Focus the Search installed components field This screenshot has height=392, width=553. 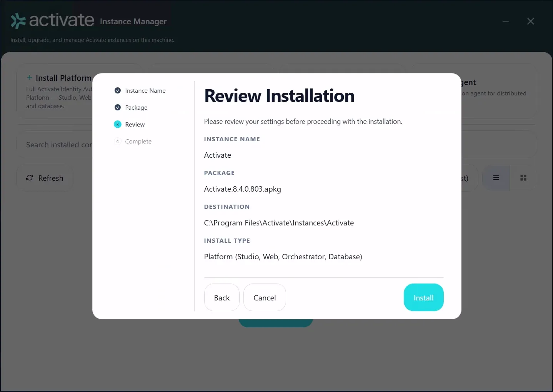click(55, 145)
